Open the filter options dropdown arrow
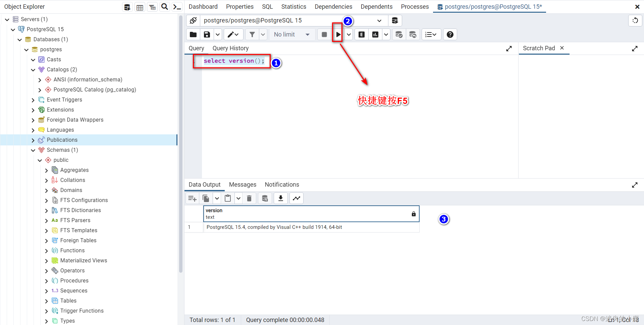644x325 pixels. 263,35
